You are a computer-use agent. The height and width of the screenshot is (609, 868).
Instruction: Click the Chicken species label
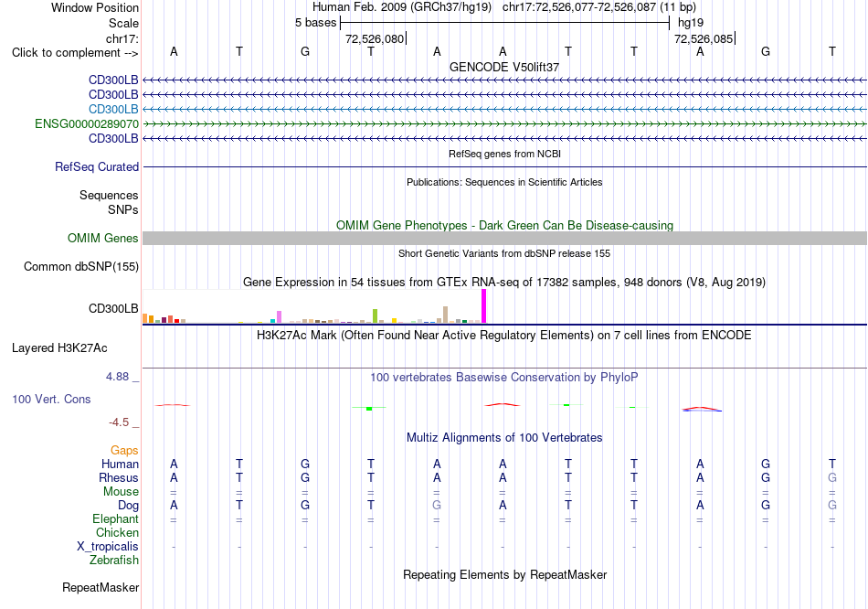tap(117, 532)
